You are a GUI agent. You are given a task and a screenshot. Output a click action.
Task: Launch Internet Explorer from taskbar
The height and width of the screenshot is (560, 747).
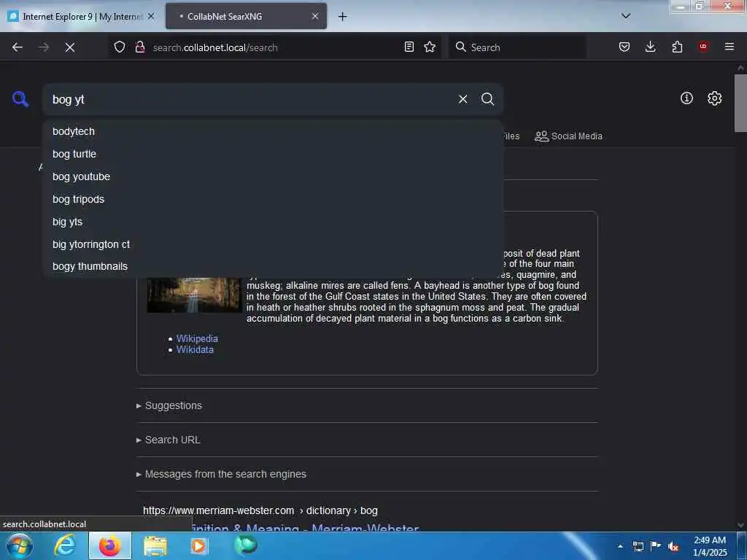(65, 545)
